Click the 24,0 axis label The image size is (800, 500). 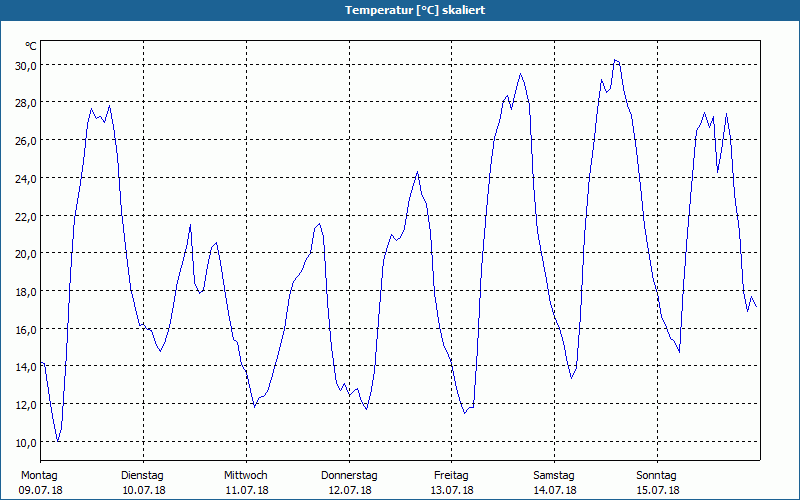pos(26,179)
